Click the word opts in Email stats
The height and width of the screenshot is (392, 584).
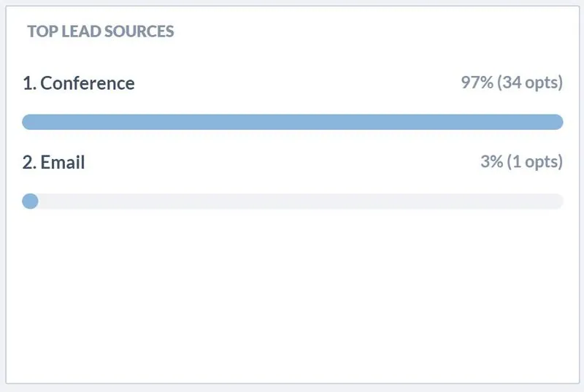[x=542, y=163]
